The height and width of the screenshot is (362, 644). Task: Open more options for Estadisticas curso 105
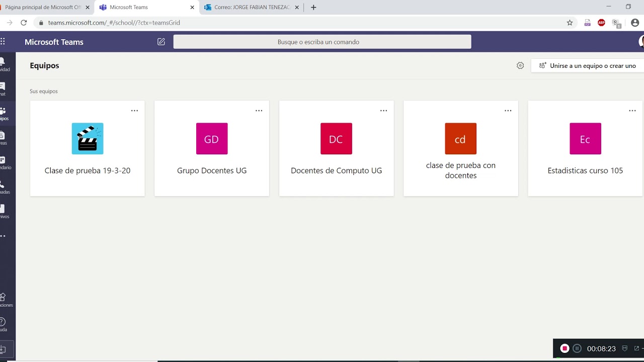coord(632,111)
